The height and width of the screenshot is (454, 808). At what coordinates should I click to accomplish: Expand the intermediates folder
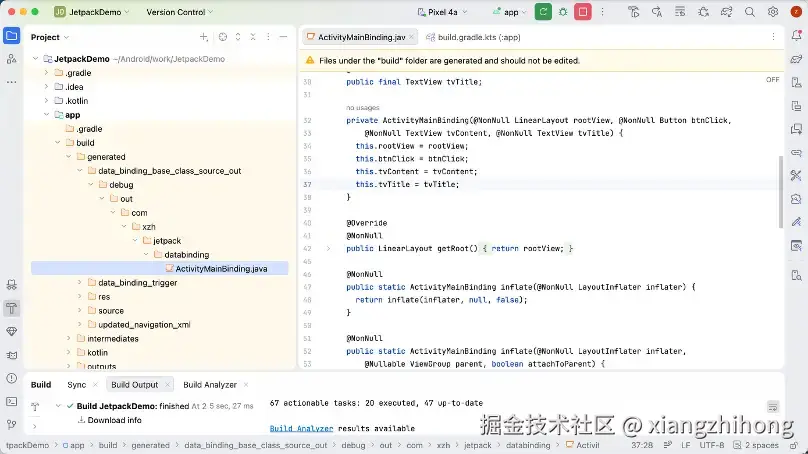click(69, 339)
